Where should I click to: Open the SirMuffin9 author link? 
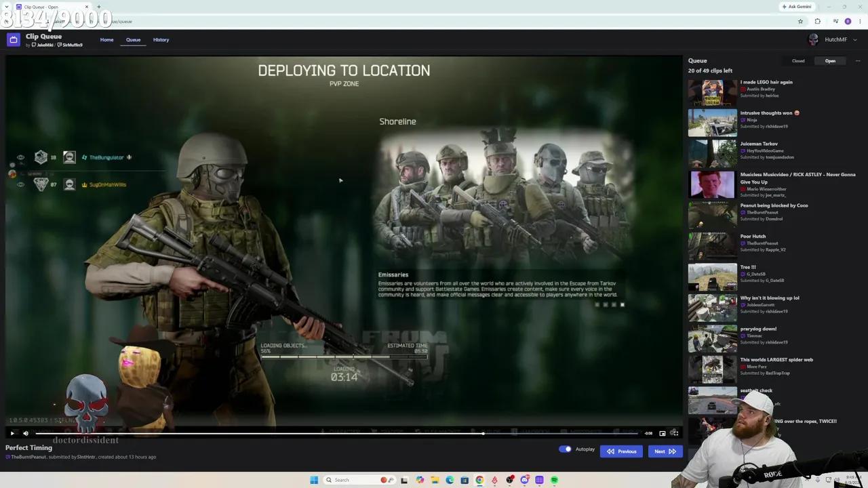point(70,45)
